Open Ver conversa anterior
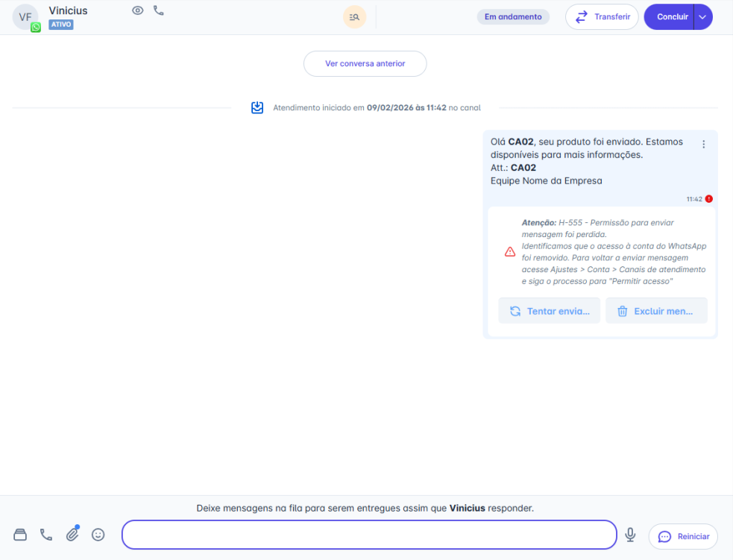Viewport: 733px width, 560px height. click(365, 63)
